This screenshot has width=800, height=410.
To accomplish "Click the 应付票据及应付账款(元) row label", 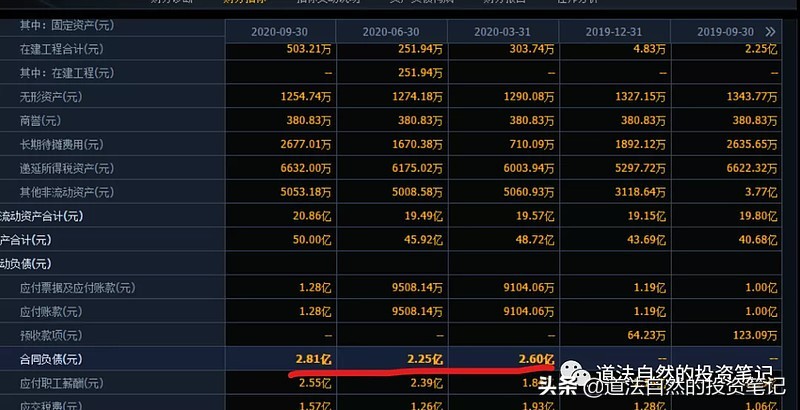I will coord(77,288).
